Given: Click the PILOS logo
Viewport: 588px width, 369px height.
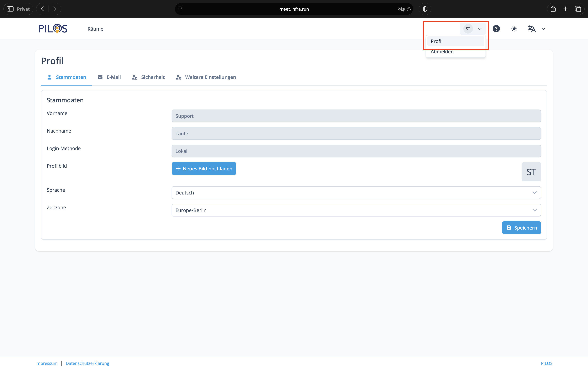Looking at the screenshot, I should [x=53, y=29].
